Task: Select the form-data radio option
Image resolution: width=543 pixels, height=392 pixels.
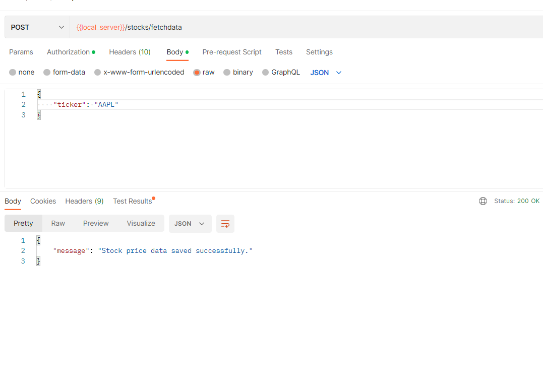Action: click(x=47, y=73)
